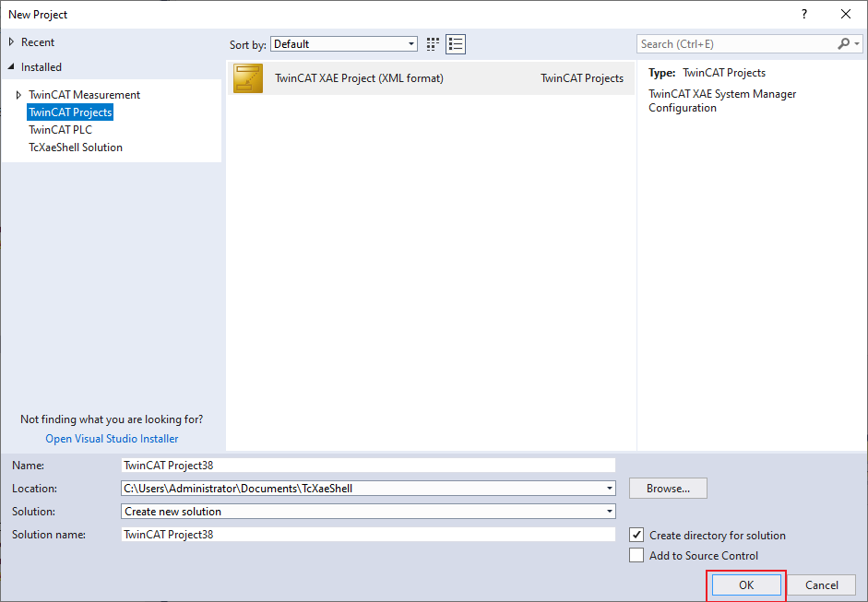Viewport: 868px width, 602px height.
Task: Click the Search (Ctrl+E) box
Action: point(737,43)
